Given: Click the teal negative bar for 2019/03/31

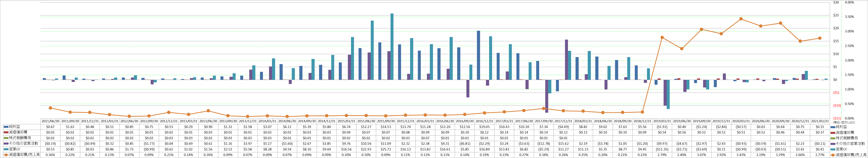Looking at the screenshot, I should coord(668,94).
